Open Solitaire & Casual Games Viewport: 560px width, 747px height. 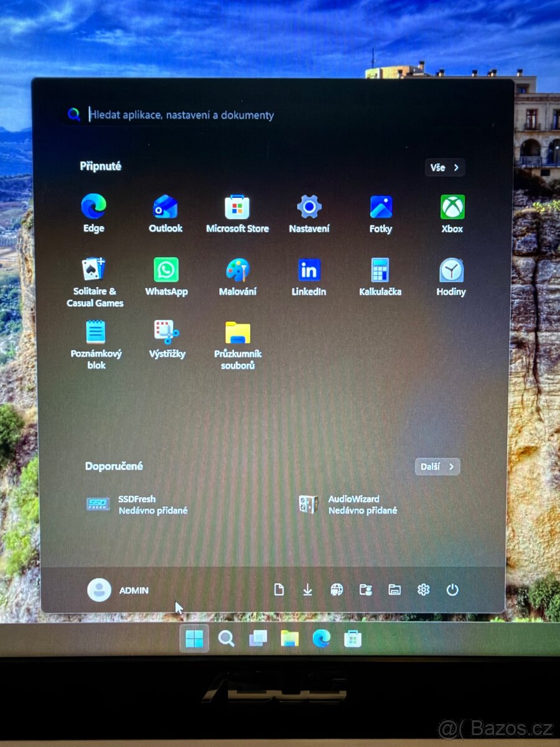95,282
